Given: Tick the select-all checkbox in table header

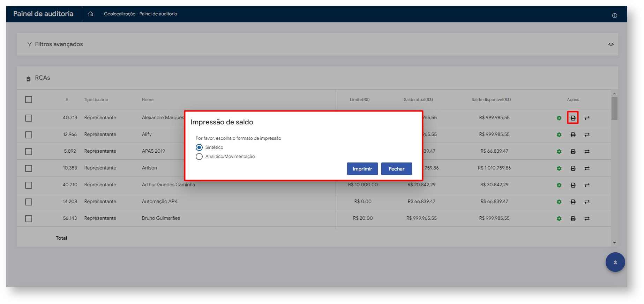Looking at the screenshot, I should point(29,100).
